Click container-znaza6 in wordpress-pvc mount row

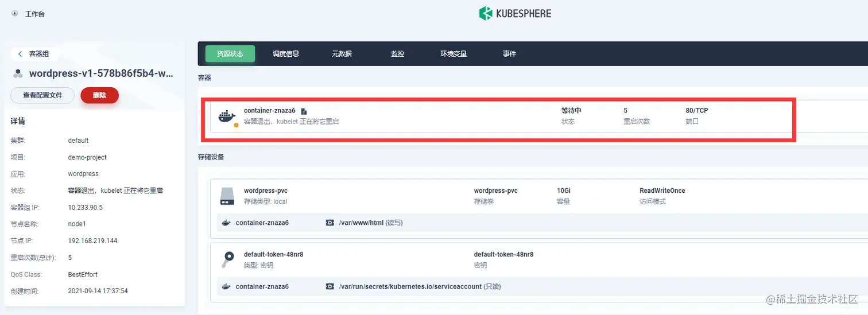(262, 223)
